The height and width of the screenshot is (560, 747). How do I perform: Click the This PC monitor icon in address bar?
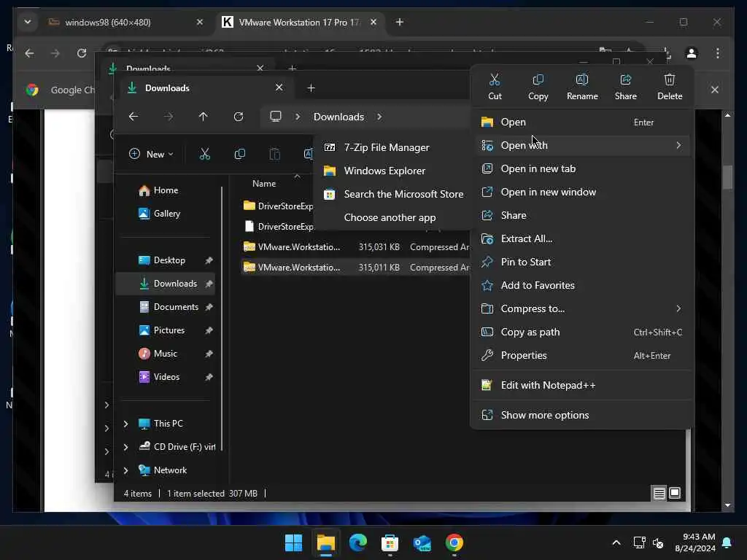(x=275, y=117)
